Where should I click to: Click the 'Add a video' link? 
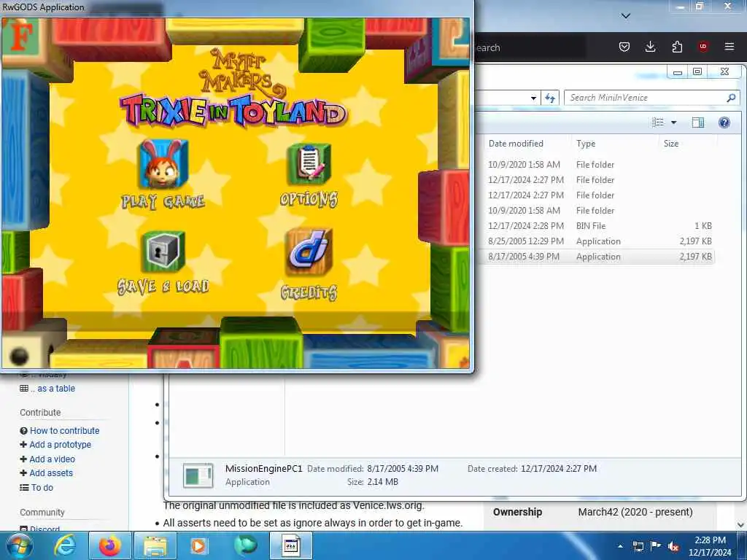coord(52,459)
